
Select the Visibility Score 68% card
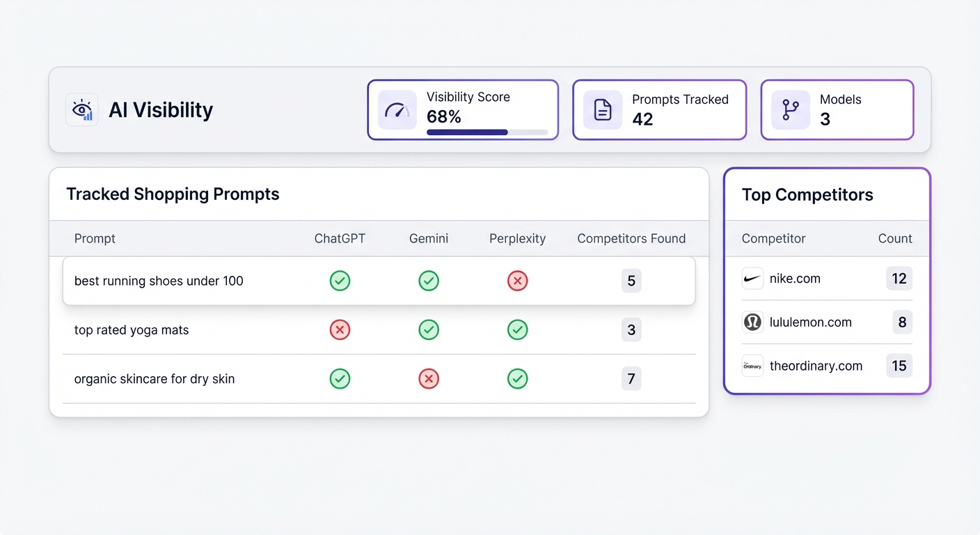(x=463, y=109)
